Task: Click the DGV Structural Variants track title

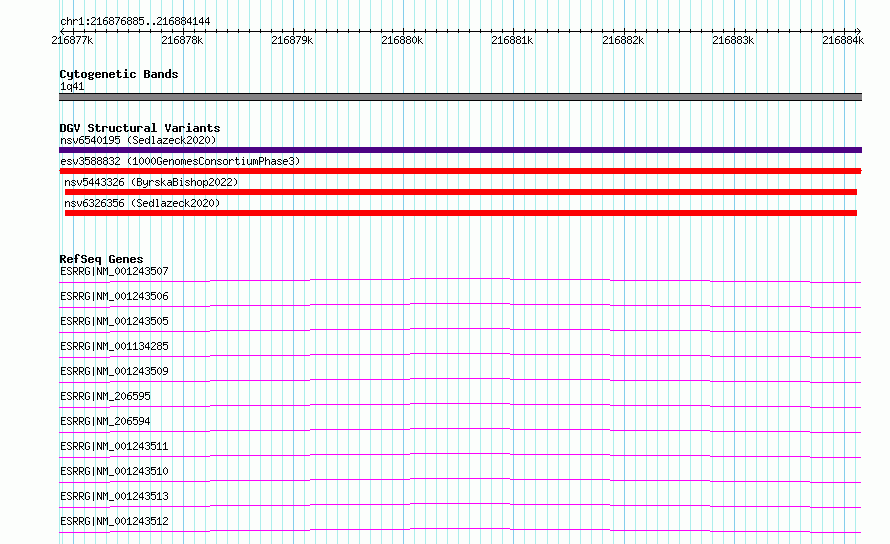Action: click(x=140, y=128)
